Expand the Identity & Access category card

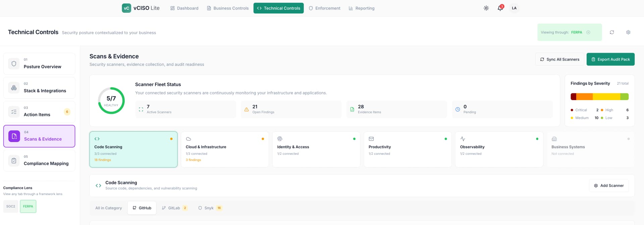point(316,149)
